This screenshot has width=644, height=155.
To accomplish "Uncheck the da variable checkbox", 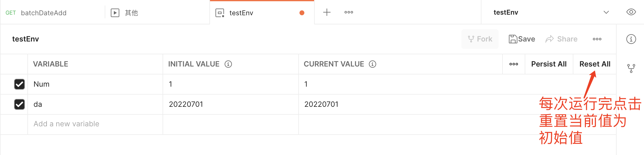I will [19, 104].
